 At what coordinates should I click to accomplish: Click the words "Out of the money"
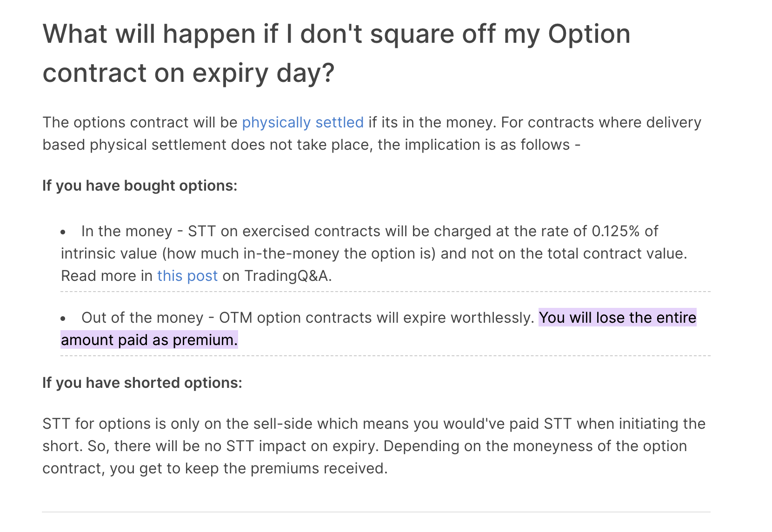point(142,318)
